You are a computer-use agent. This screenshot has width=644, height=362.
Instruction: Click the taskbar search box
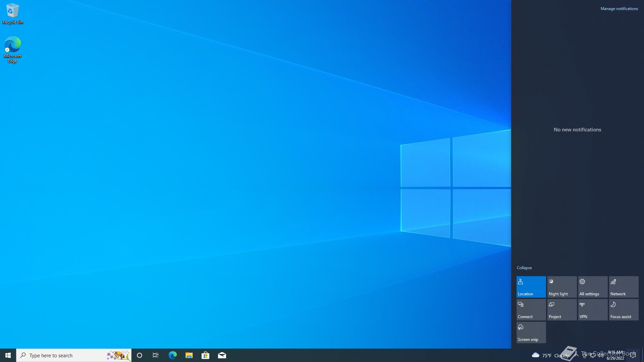coord(67,355)
